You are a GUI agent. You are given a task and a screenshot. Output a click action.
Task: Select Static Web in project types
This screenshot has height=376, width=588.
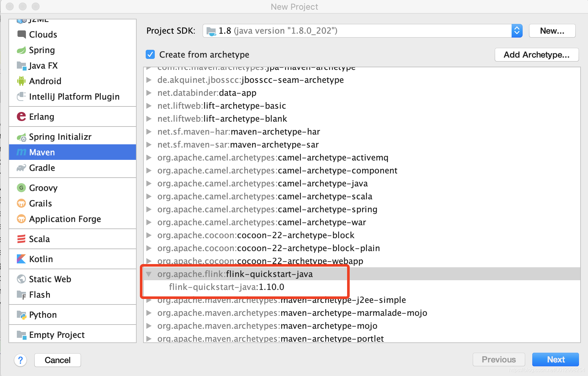[73, 279]
